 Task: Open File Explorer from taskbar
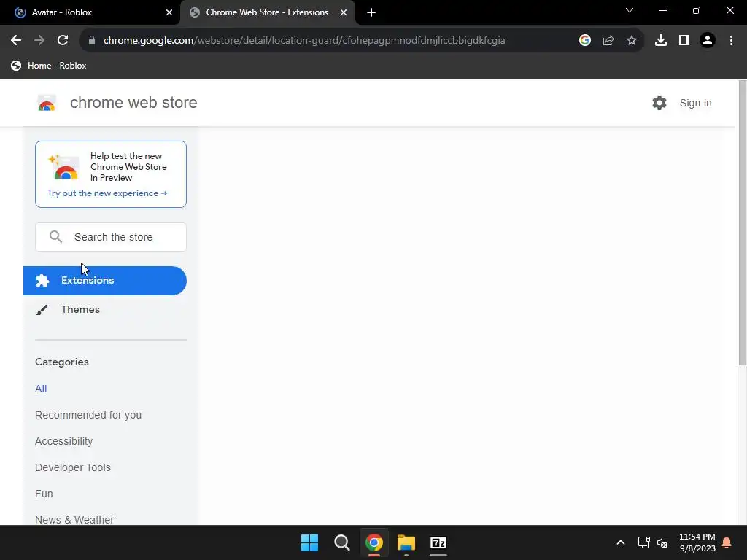pos(406,542)
